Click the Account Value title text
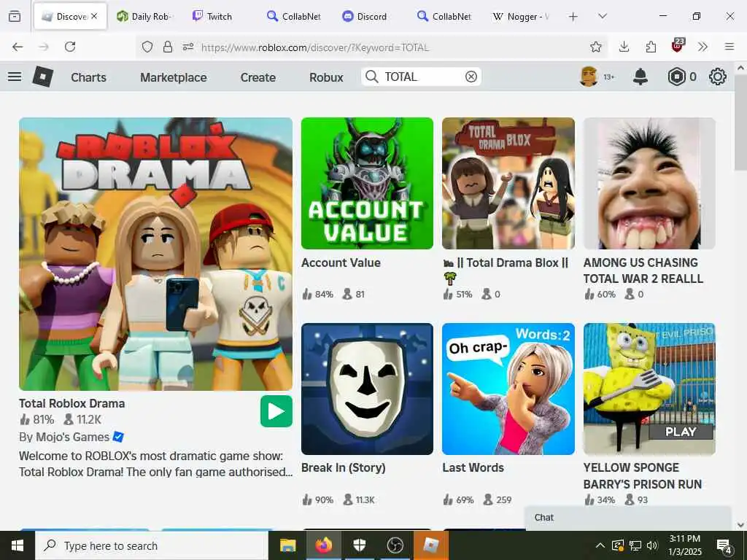 coord(341,262)
